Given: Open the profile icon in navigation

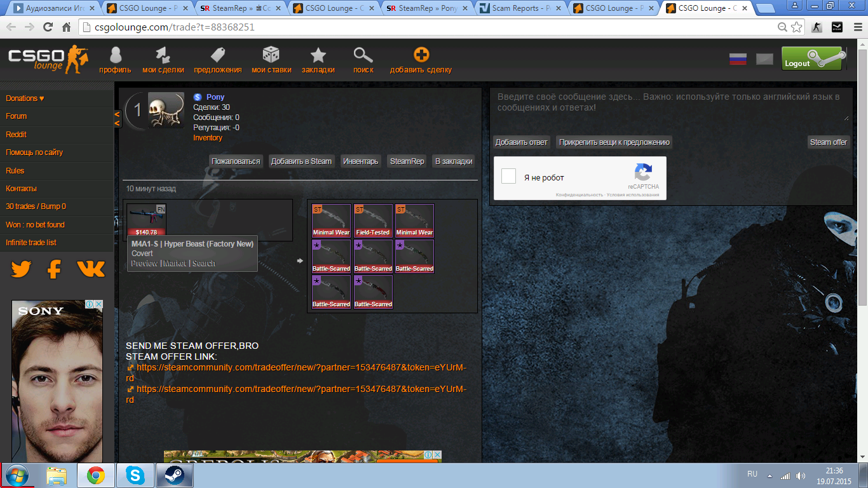Looking at the screenshot, I should coord(115,56).
